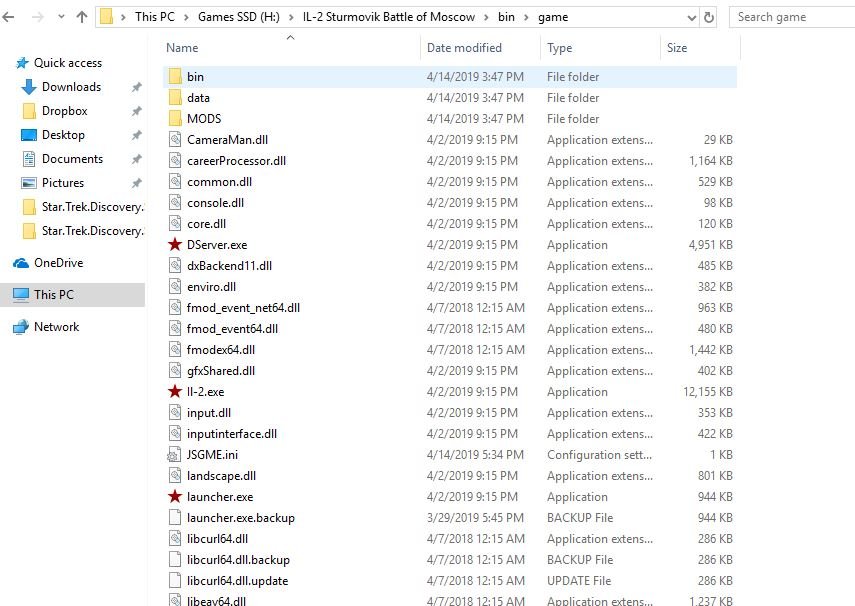This screenshot has width=855, height=606.
Task: Select the CameraMan.dll file icon
Action: tap(174, 140)
